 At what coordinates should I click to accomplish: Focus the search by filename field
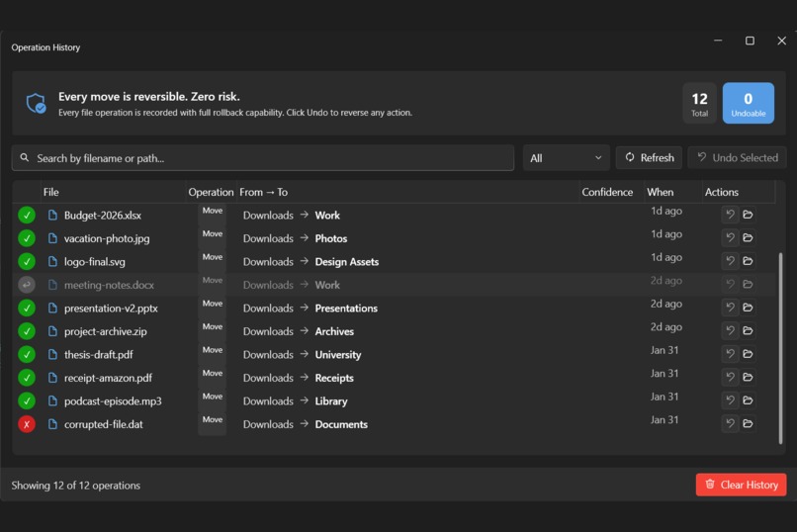click(x=263, y=158)
